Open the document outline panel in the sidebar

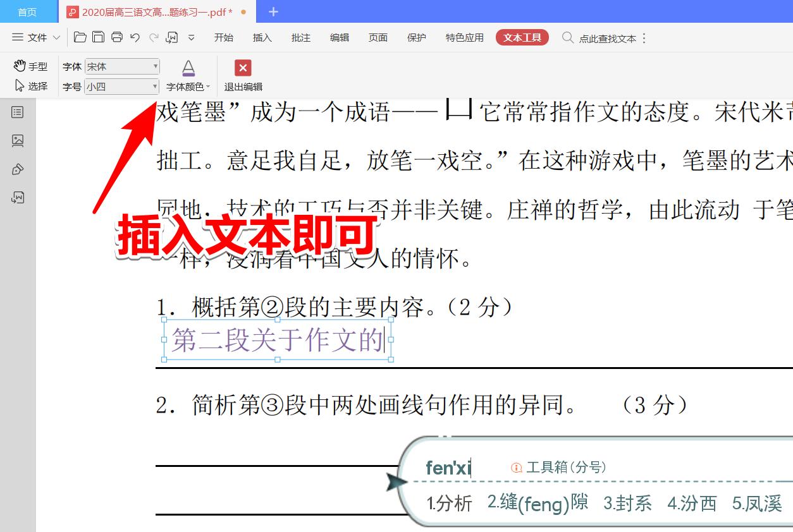click(x=16, y=112)
